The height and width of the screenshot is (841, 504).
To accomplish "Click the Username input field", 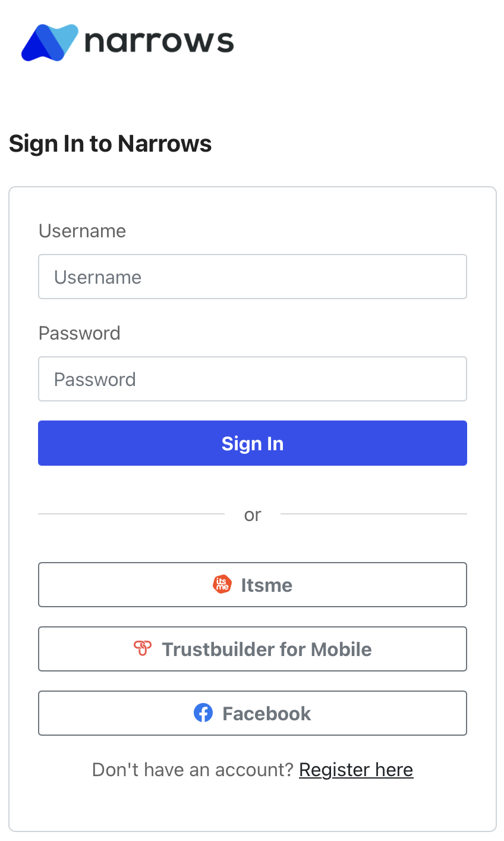I will coord(252,277).
